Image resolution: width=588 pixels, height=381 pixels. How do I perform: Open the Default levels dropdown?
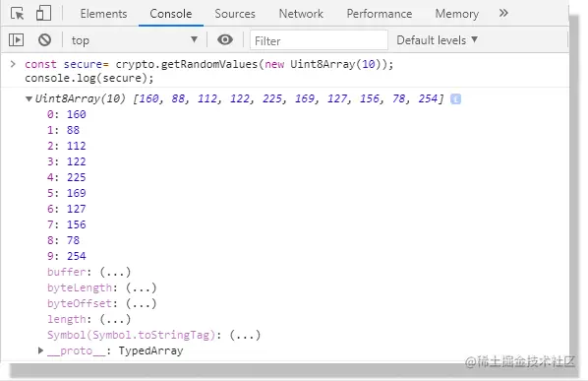pos(437,39)
